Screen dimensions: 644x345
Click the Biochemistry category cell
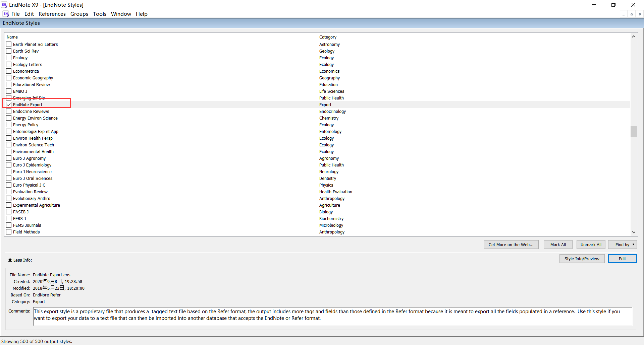[x=331, y=218]
